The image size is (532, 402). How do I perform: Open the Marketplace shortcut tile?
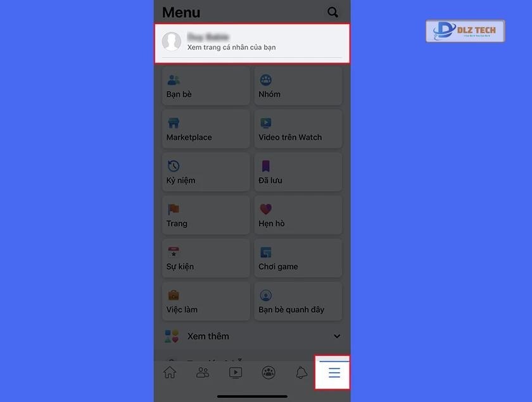206,130
